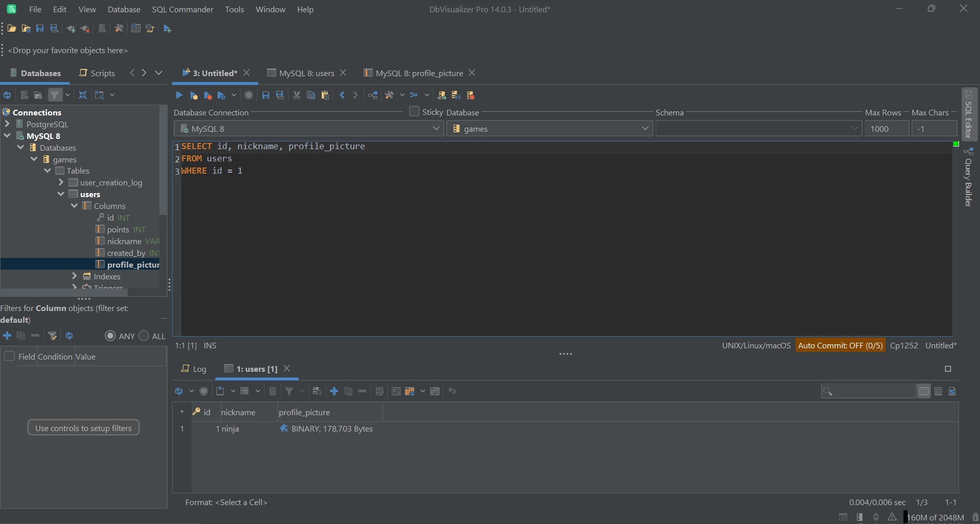Expand the Indexes node under users
Viewport: 980px width, 524px height.
76,276
